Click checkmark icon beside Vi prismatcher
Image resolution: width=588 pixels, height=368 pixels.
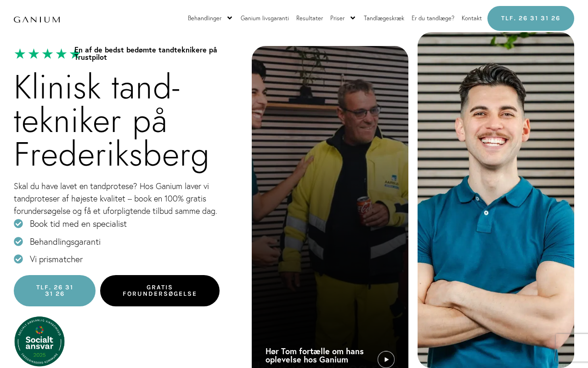click(x=18, y=259)
